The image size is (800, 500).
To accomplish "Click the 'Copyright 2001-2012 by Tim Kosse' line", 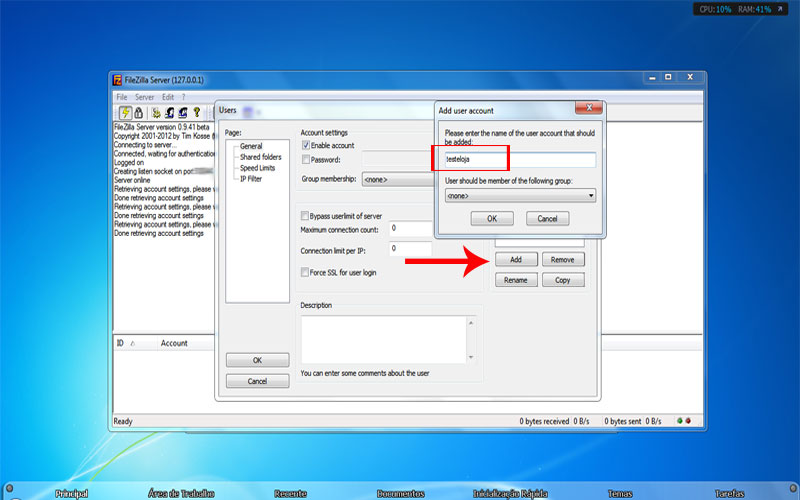I will pos(162,136).
